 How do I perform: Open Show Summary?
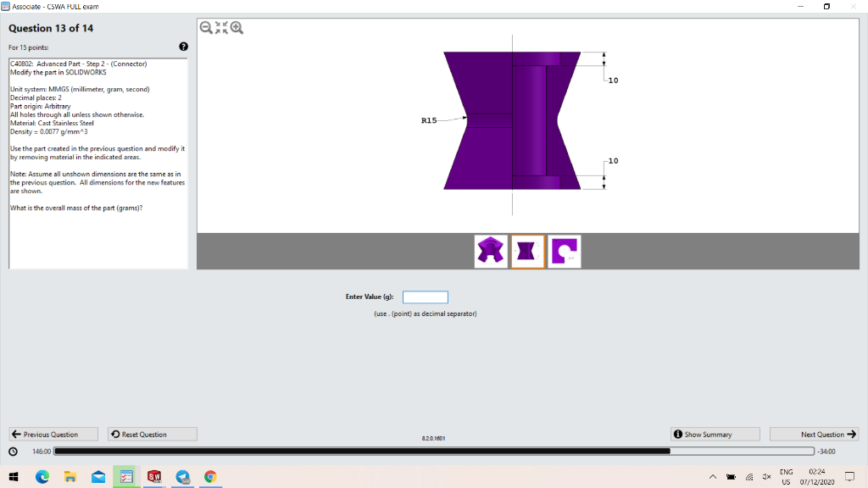pyautogui.click(x=715, y=434)
